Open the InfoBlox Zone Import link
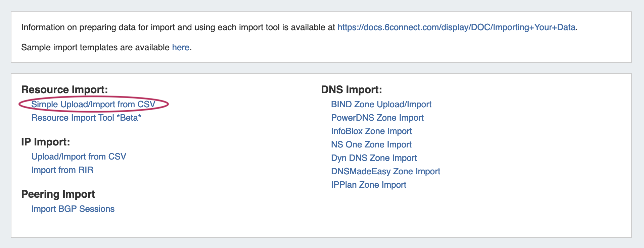 371,131
